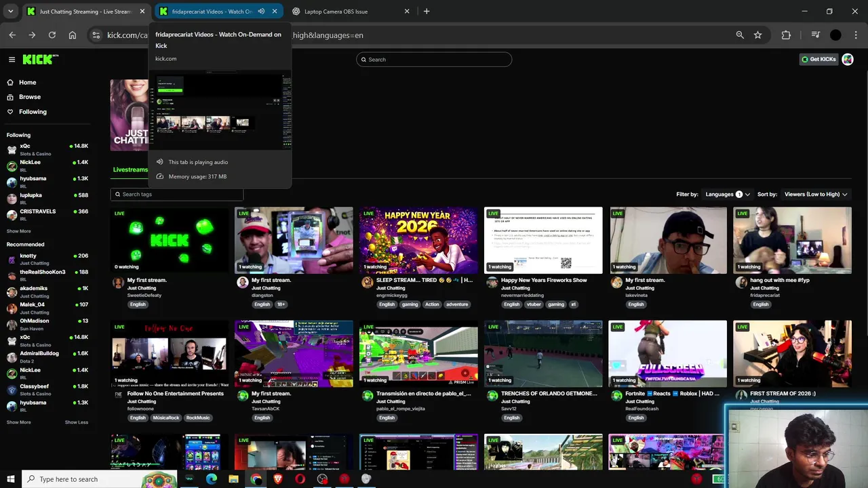This screenshot has width=868, height=488.
Task: Click the MúsicaRock tag
Action: [167, 418]
